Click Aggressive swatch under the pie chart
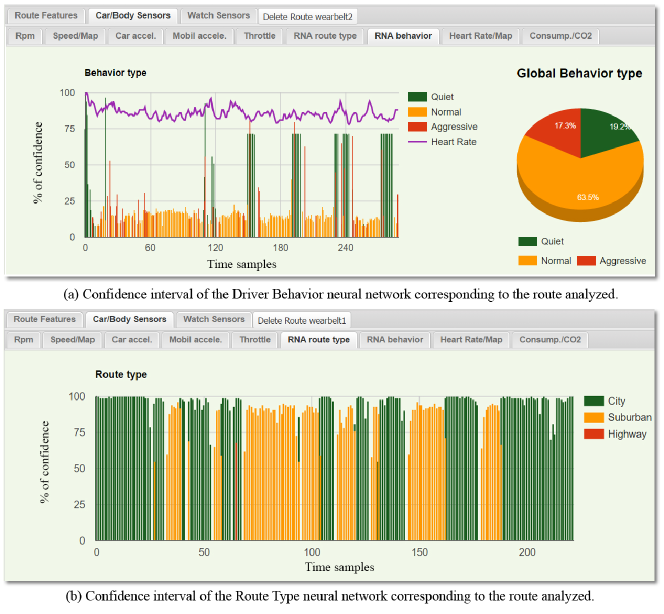This screenshot has width=664, height=614. point(587,261)
